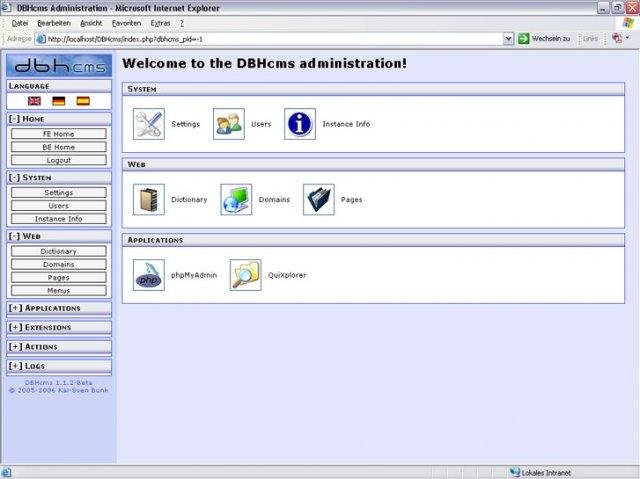Screen dimensions: 640x479
Task: Expand the Extensions sidebar section
Action: pos(15,327)
